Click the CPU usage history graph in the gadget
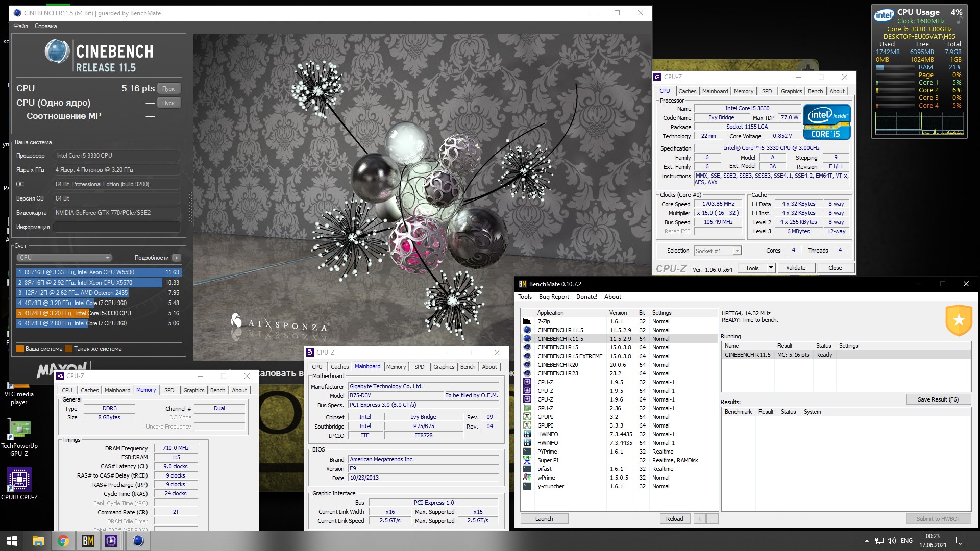 pyautogui.click(x=919, y=123)
